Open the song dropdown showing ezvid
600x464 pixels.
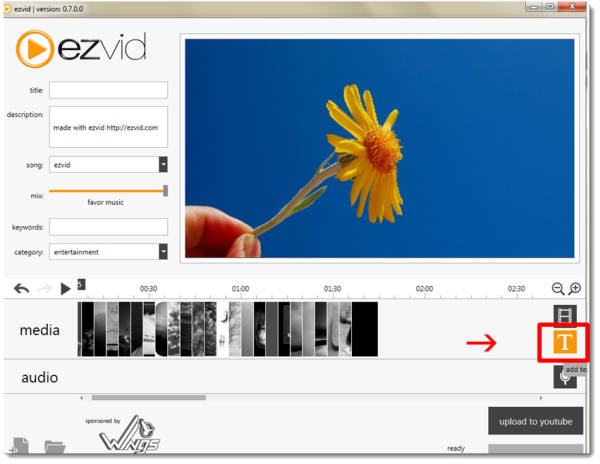click(163, 164)
